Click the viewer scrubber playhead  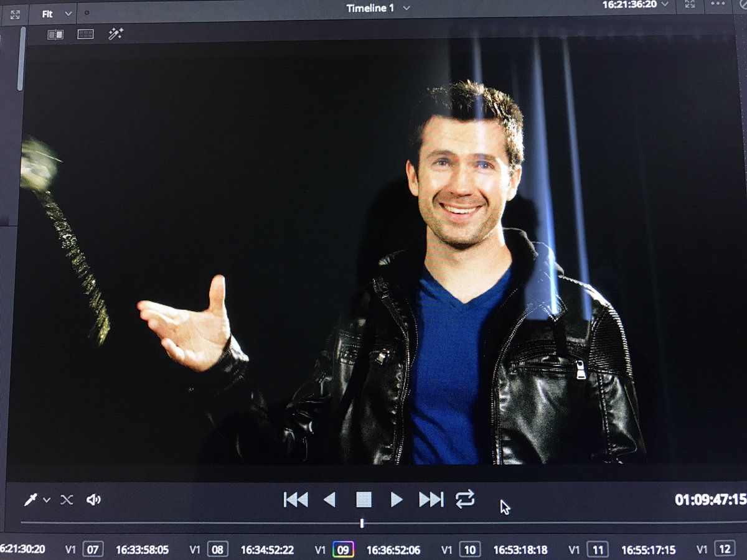(x=362, y=523)
